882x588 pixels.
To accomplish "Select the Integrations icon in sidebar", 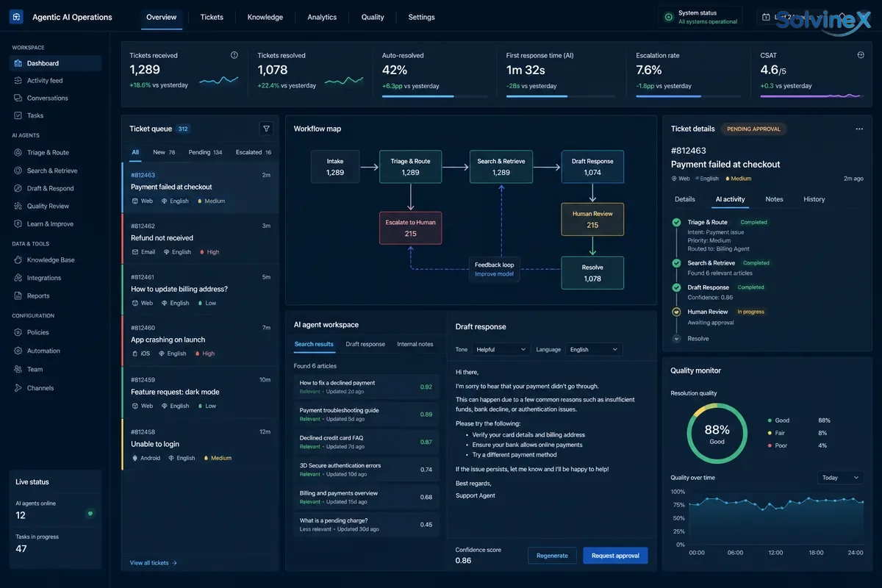I will tap(18, 278).
